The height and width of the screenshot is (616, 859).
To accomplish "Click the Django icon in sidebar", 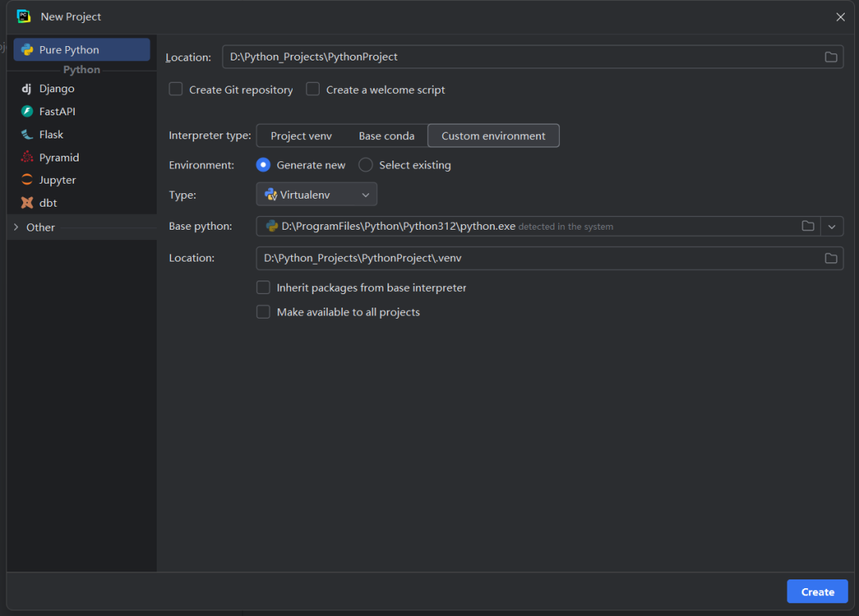I will coord(27,89).
